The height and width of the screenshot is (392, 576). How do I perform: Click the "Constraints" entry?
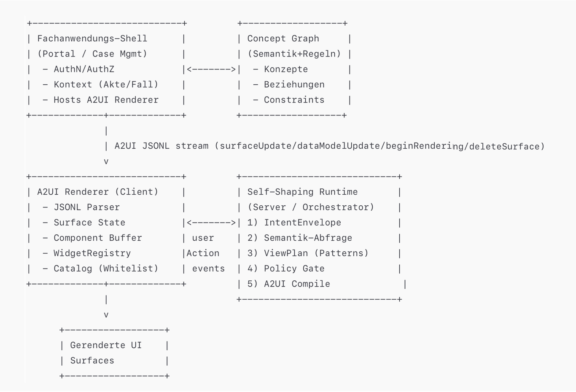[294, 100]
